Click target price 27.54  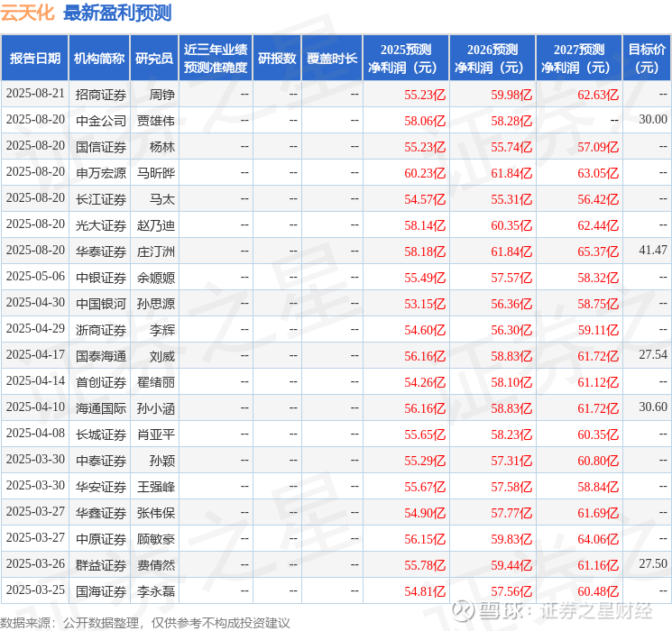click(x=653, y=354)
